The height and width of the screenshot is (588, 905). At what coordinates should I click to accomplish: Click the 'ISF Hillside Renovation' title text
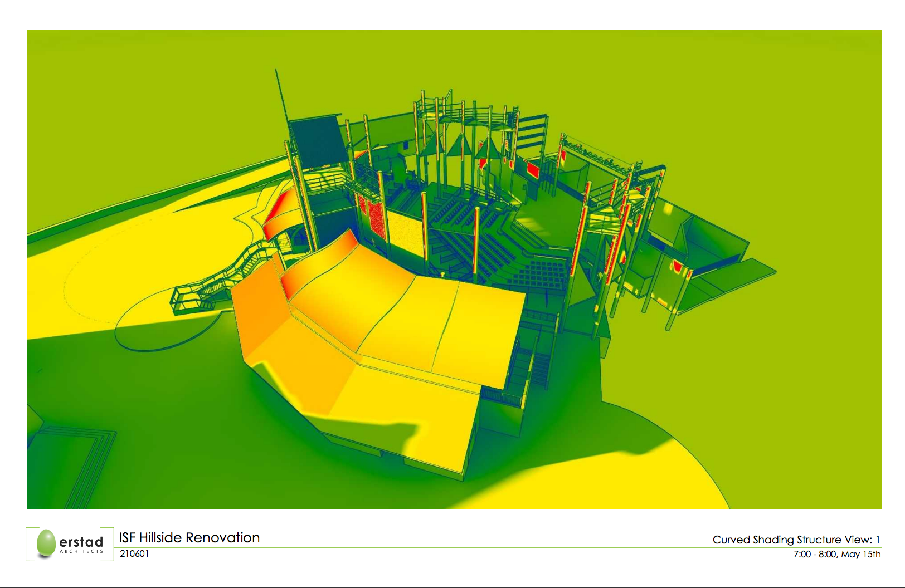(x=189, y=538)
